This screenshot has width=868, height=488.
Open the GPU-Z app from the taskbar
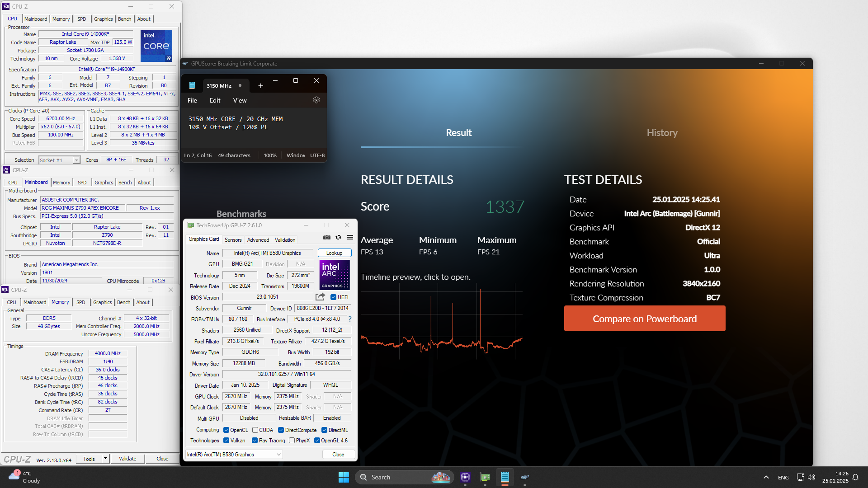[x=485, y=477]
